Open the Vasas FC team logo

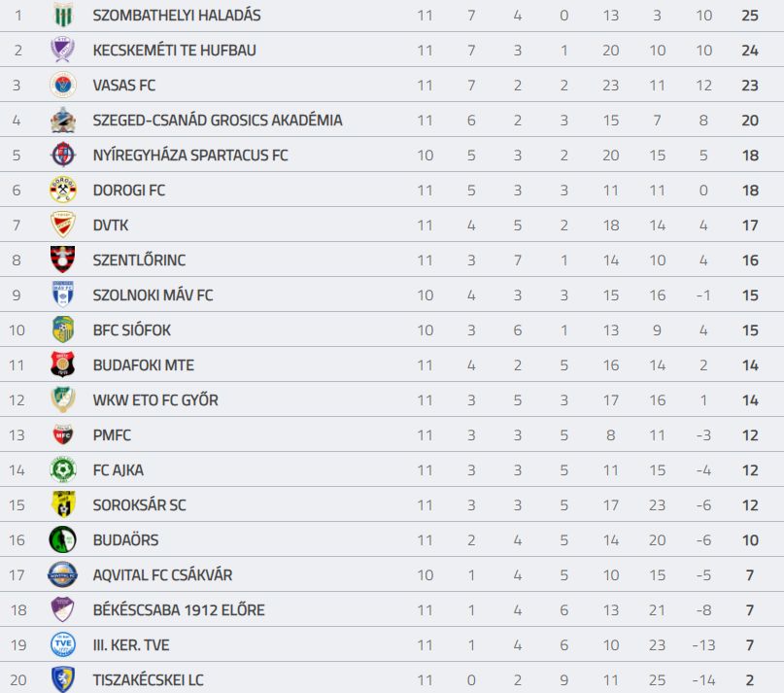tap(63, 85)
